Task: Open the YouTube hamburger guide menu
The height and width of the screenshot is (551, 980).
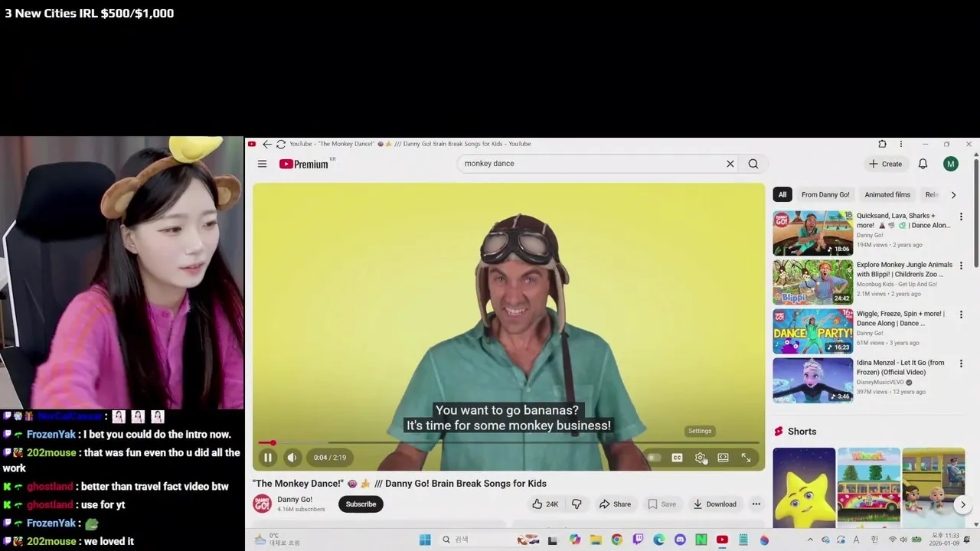Action: (262, 164)
